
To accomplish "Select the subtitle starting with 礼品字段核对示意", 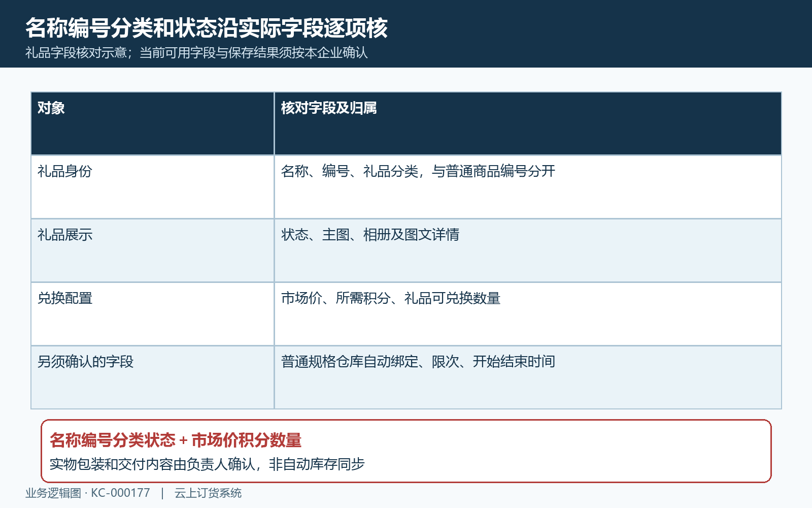I will [x=196, y=53].
